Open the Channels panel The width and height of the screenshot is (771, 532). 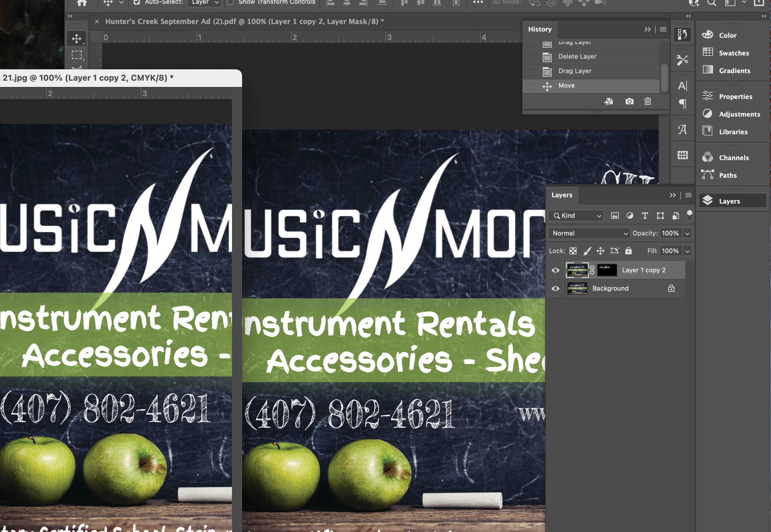pos(733,158)
